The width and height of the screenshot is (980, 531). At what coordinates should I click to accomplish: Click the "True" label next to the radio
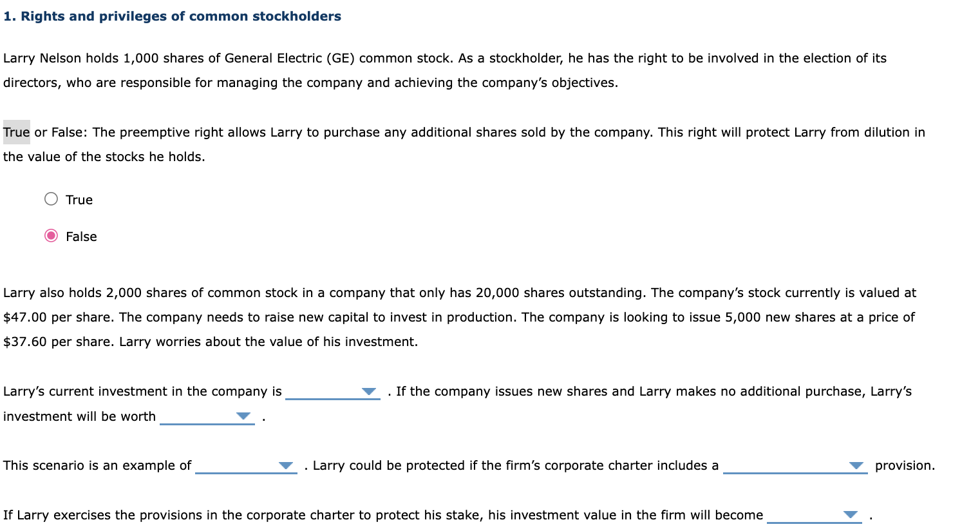(79, 199)
